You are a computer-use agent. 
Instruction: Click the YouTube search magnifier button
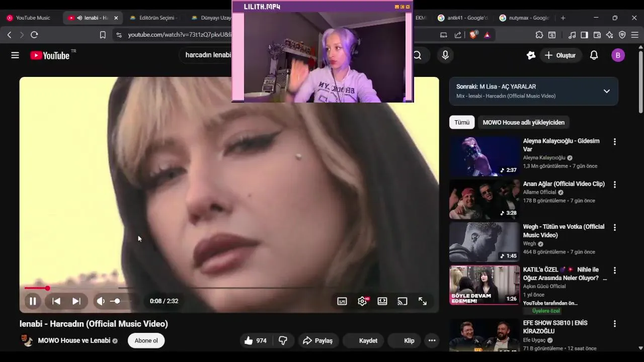pyautogui.click(x=418, y=55)
